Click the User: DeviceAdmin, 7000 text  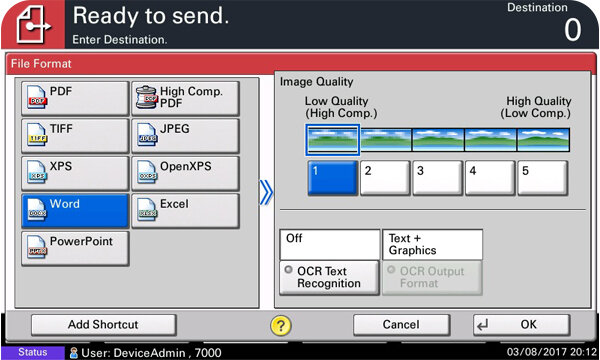point(151,353)
